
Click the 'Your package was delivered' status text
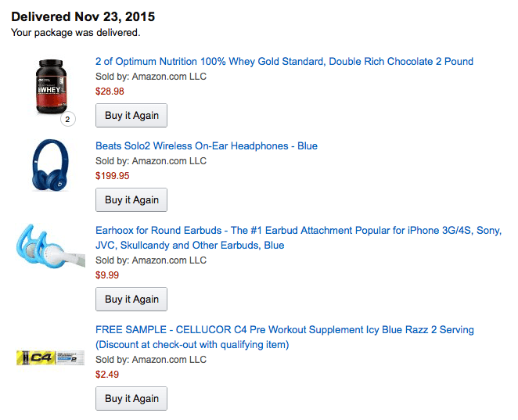tap(76, 33)
